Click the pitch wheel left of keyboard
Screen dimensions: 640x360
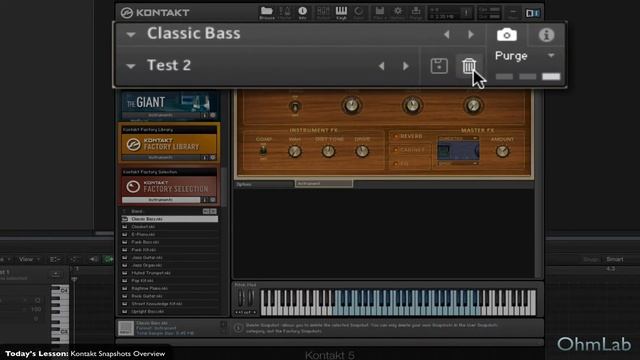pyautogui.click(x=241, y=298)
